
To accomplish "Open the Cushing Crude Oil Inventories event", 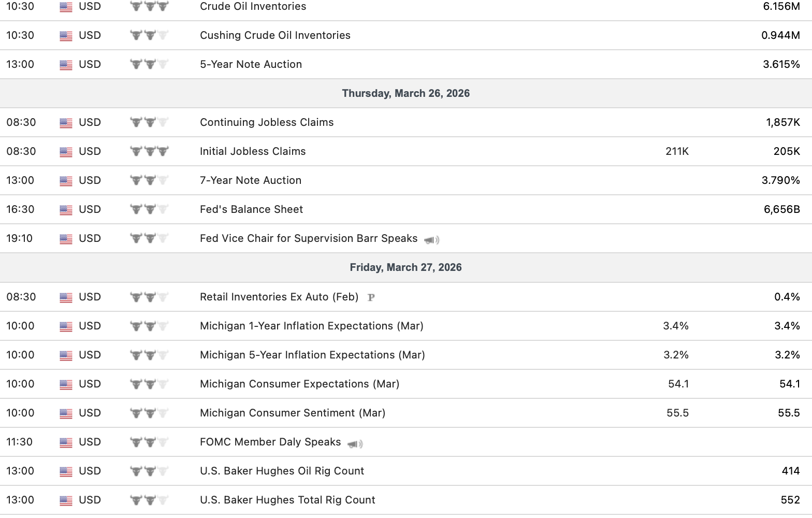I will [275, 35].
